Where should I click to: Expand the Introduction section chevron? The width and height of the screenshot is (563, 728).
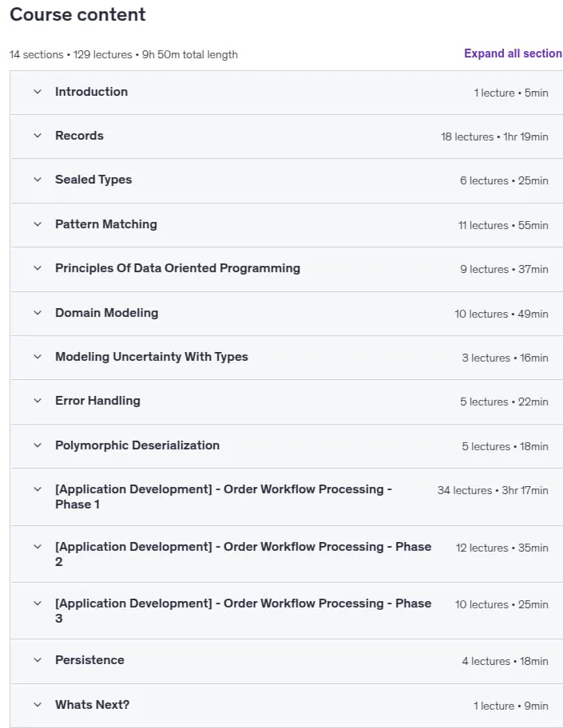click(x=38, y=92)
